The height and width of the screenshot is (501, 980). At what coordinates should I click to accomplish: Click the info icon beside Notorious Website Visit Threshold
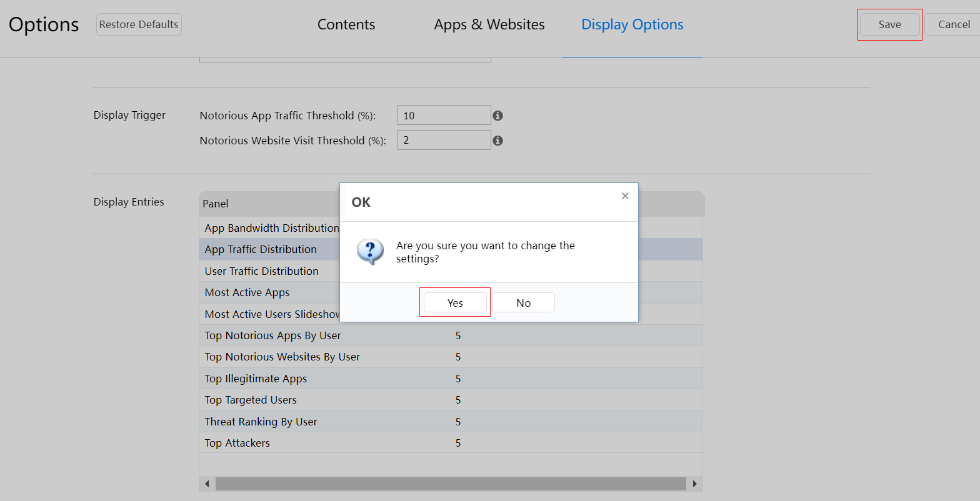pyautogui.click(x=497, y=141)
